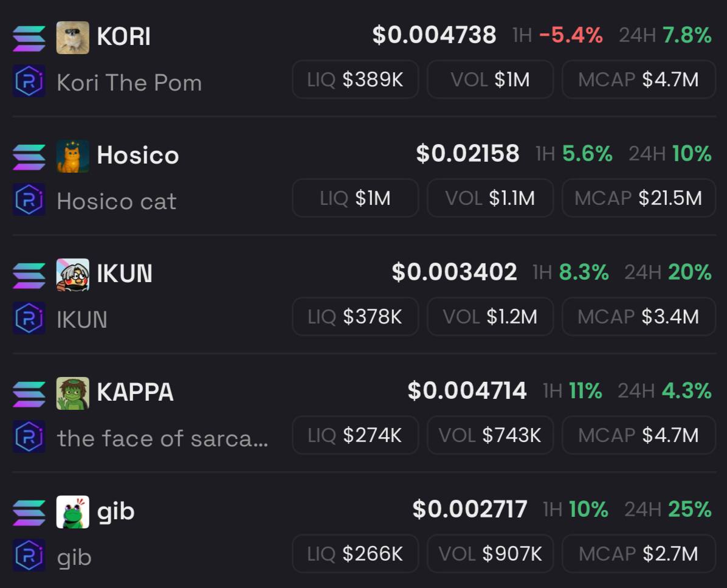Image resolution: width=727 pixels, height=588 pixels.
Task: Click the KAPPA frog avatar
Action: [x=73, y=393]
